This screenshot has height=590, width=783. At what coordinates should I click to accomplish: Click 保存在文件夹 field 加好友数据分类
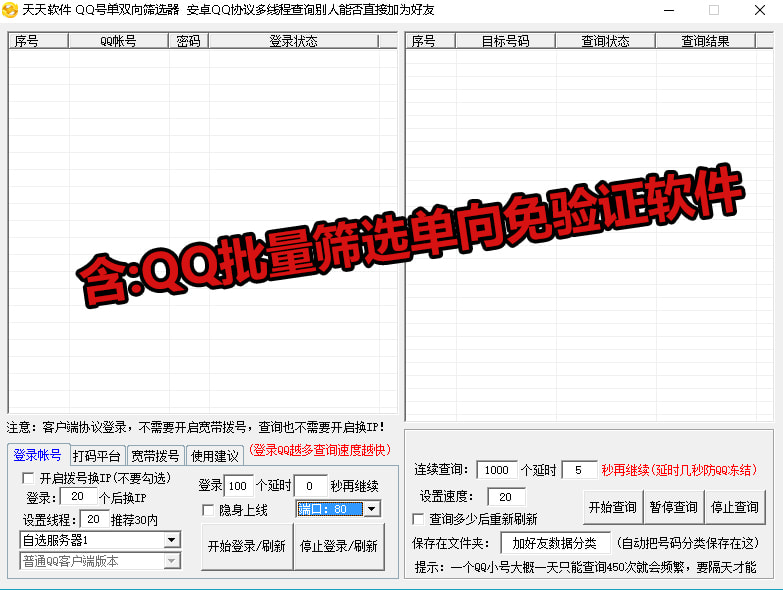pyautogui.click(x=555, y=543)
